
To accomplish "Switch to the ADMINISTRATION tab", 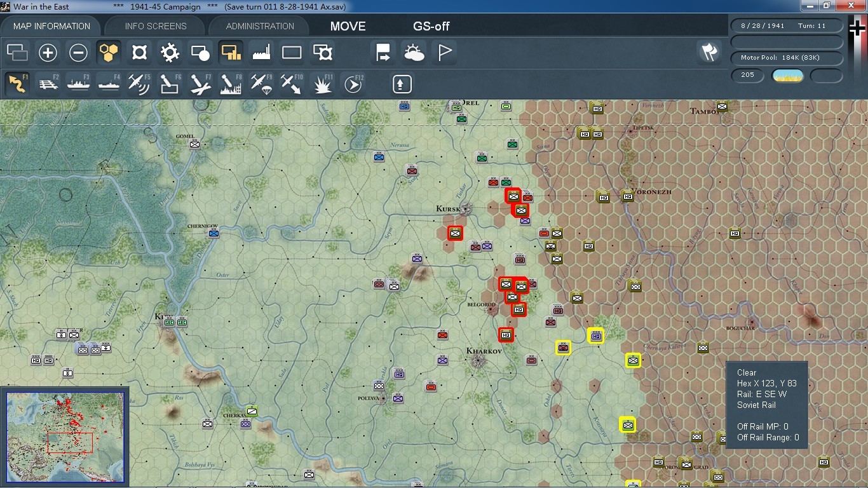I will 260,26.
